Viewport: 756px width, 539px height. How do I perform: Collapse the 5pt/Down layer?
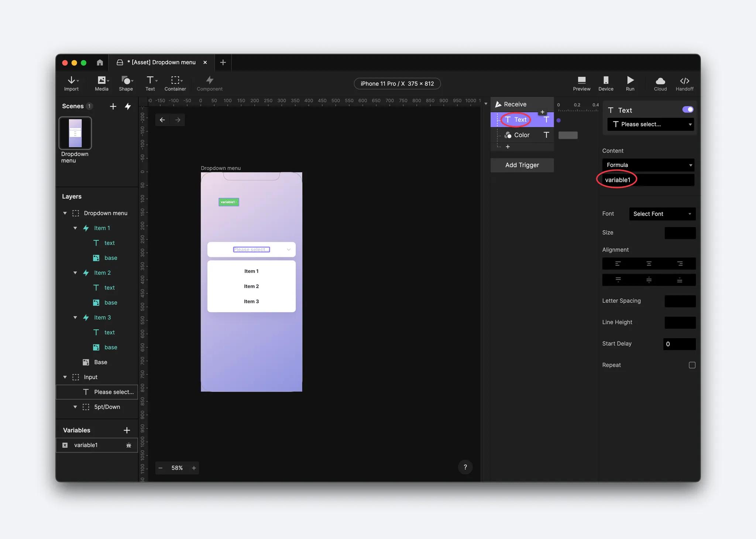[x=75, y=407]
